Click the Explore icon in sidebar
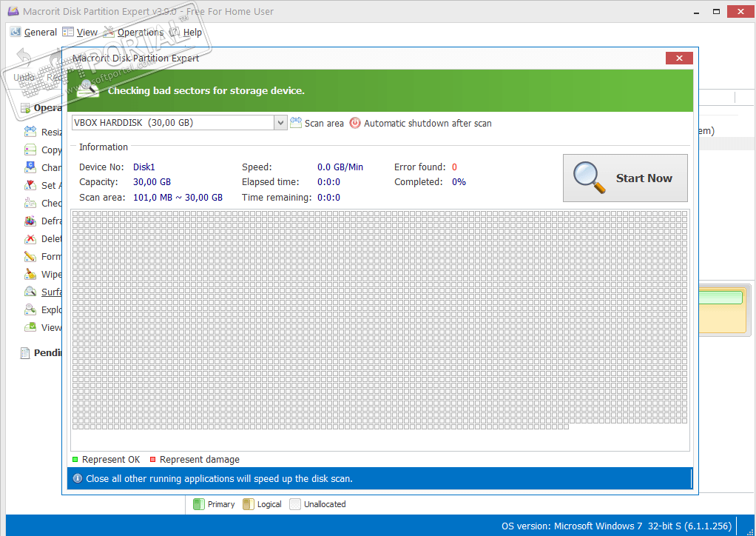756x536 pixels. (x=30, y=309)
